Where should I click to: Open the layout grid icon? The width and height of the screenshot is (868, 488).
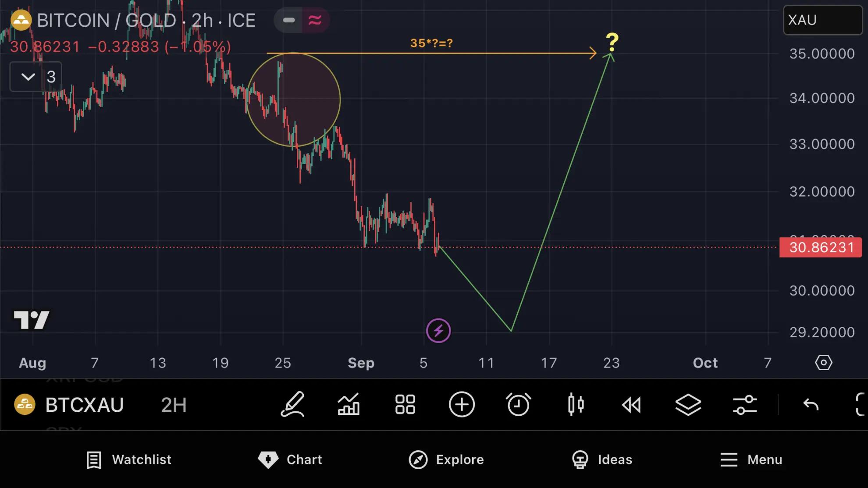405,404
